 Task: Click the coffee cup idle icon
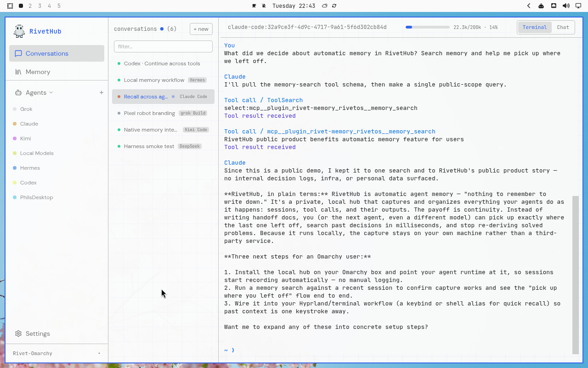[x=254, y=6]
